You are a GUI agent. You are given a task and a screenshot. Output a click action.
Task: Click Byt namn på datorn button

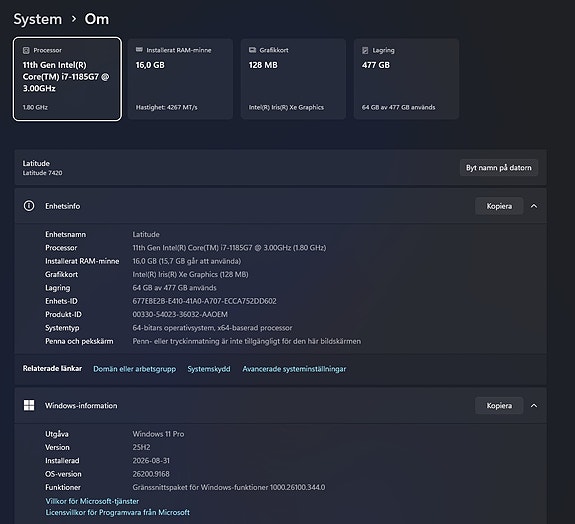(499, 168)
